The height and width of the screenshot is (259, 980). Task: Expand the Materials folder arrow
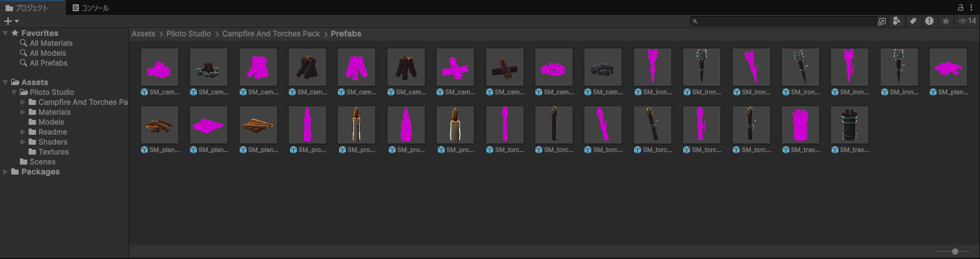click(x=23, y=112)
